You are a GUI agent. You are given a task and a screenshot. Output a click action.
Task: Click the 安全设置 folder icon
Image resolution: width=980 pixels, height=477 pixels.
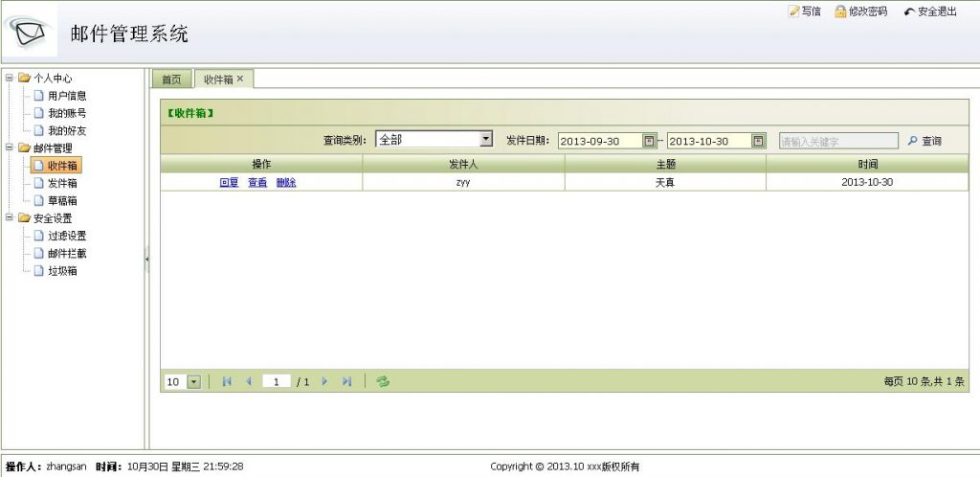(x=24, y=218)
